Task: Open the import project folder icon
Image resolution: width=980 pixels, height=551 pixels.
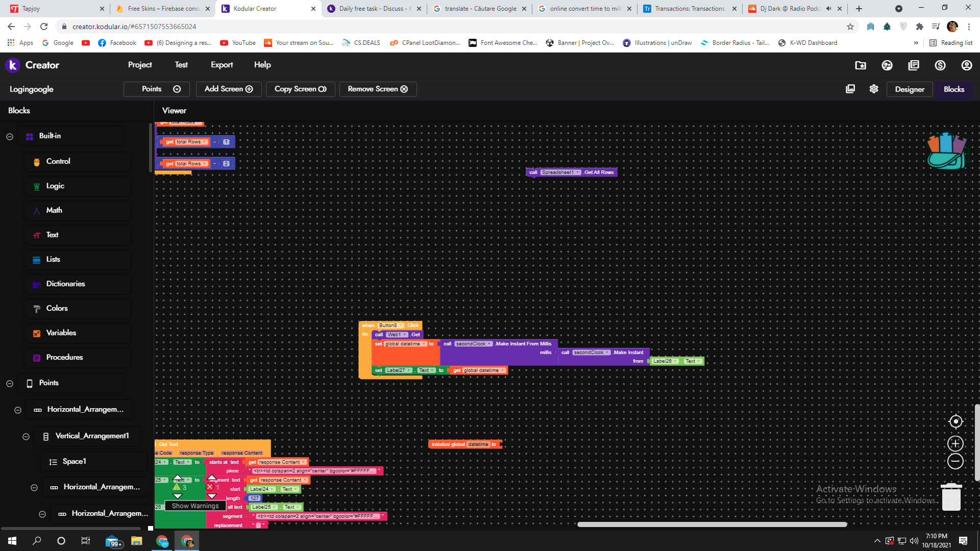Action: coord(861,65)
